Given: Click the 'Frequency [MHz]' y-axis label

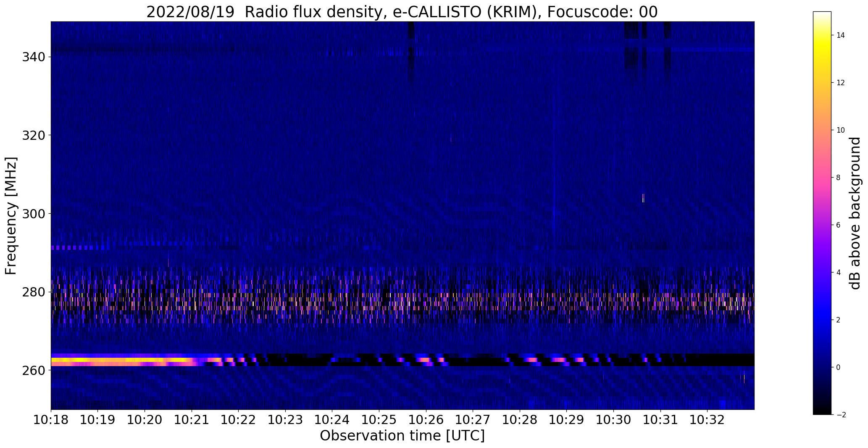Looking at the screenshot, I should pos(11,216).
